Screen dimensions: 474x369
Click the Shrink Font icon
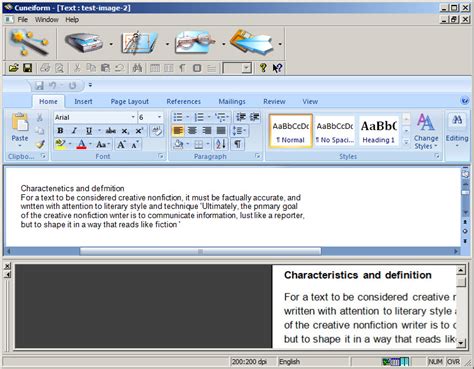pos(135,144)
